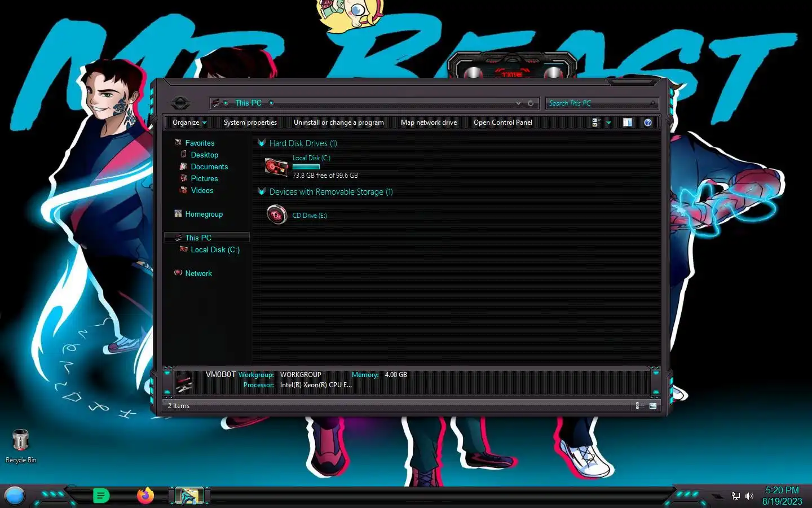Click the Local Disk (C:) sidebar icon
Image resolution: width=812 pixels, height=508 pixels.
click(183, 249)
